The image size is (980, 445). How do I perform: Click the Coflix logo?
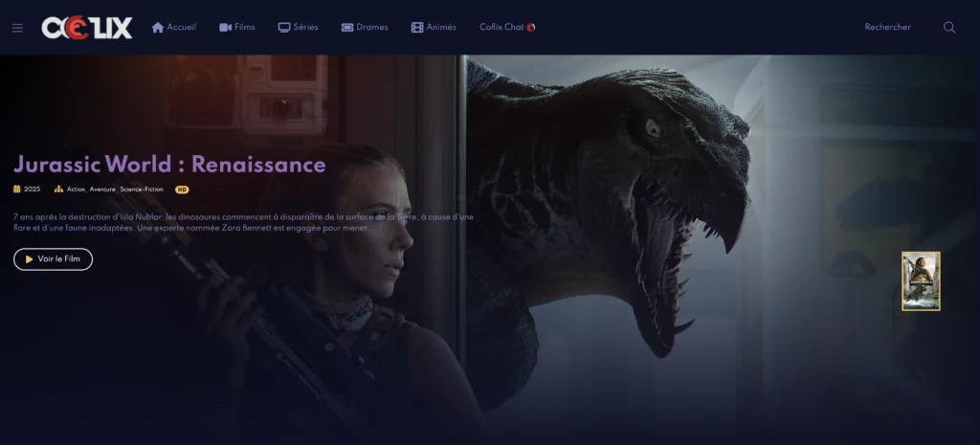(87, 28)
